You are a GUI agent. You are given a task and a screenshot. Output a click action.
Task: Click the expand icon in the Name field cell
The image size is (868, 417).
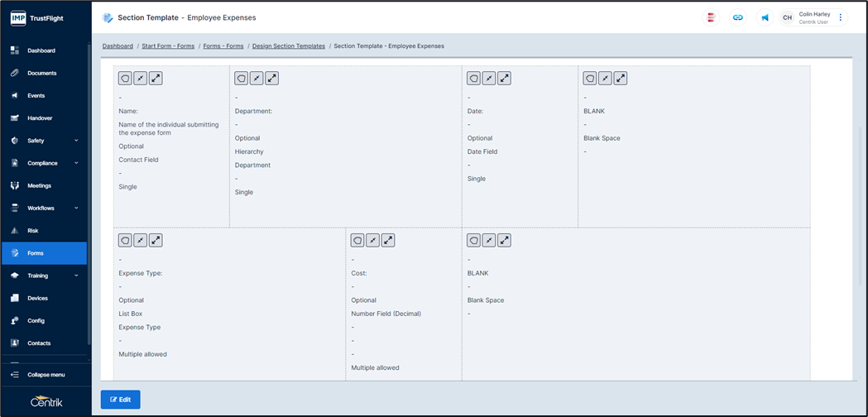(x=156, y=79)
